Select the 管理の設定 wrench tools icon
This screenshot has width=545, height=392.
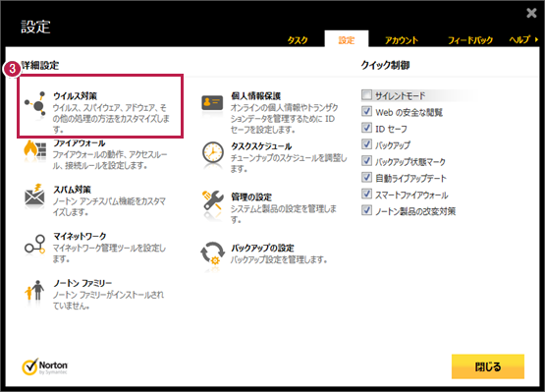pyautogui.click(x=213, y=201)
